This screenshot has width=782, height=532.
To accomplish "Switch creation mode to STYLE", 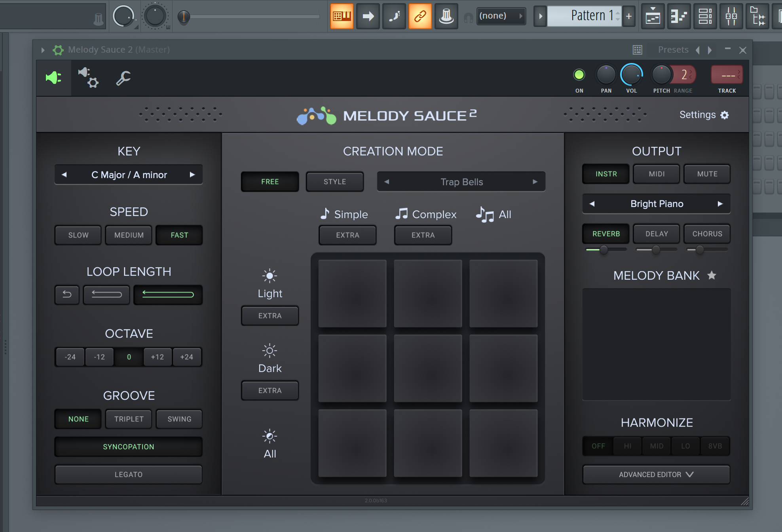I will coord(334,182).
